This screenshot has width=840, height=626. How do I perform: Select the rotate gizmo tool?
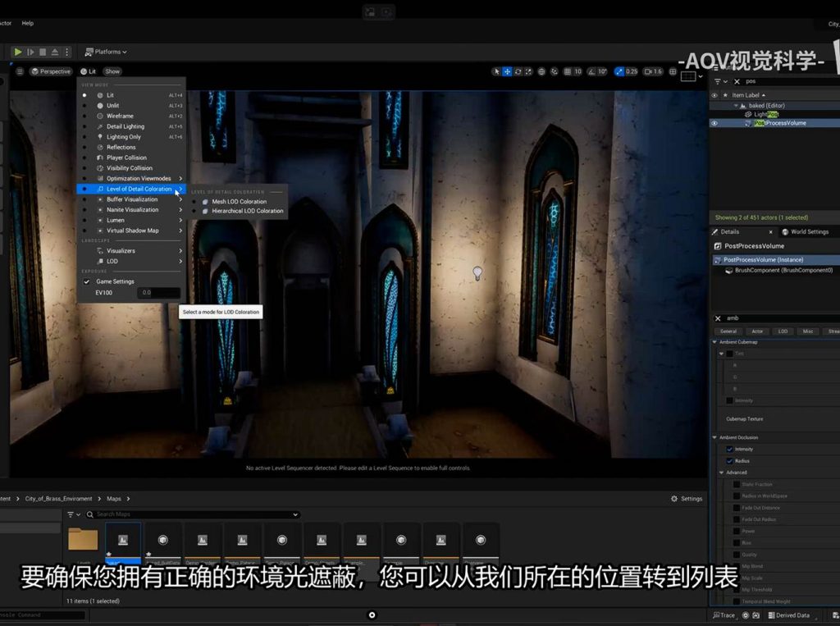pyautogui.click(x=518, y=71)
